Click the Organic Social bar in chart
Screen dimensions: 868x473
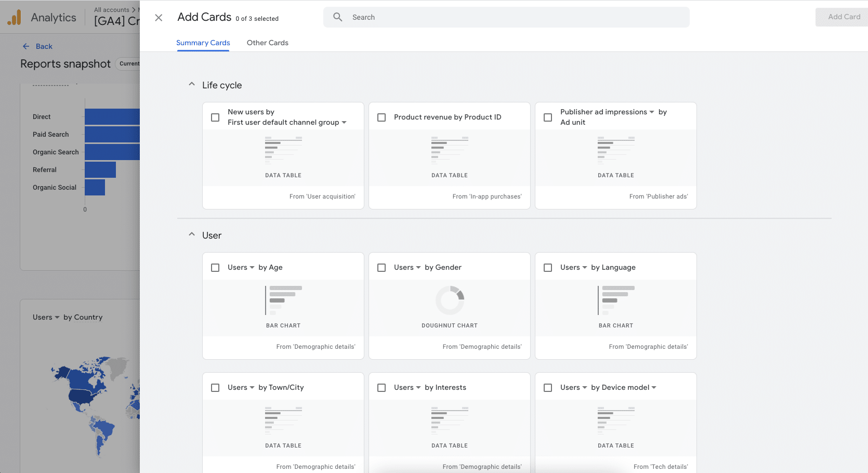click(x=95, y=187)
